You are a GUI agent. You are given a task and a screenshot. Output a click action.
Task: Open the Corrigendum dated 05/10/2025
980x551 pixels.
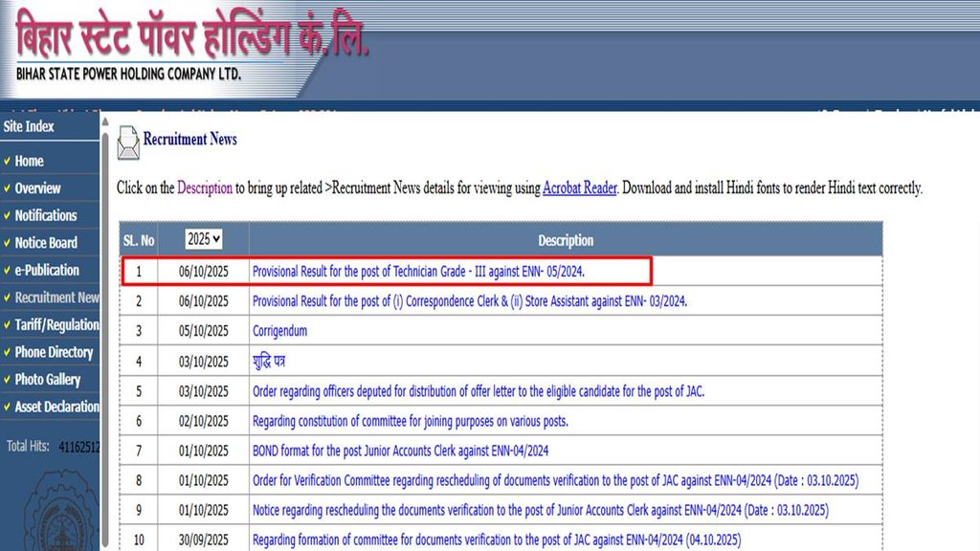tap(279, 331)
